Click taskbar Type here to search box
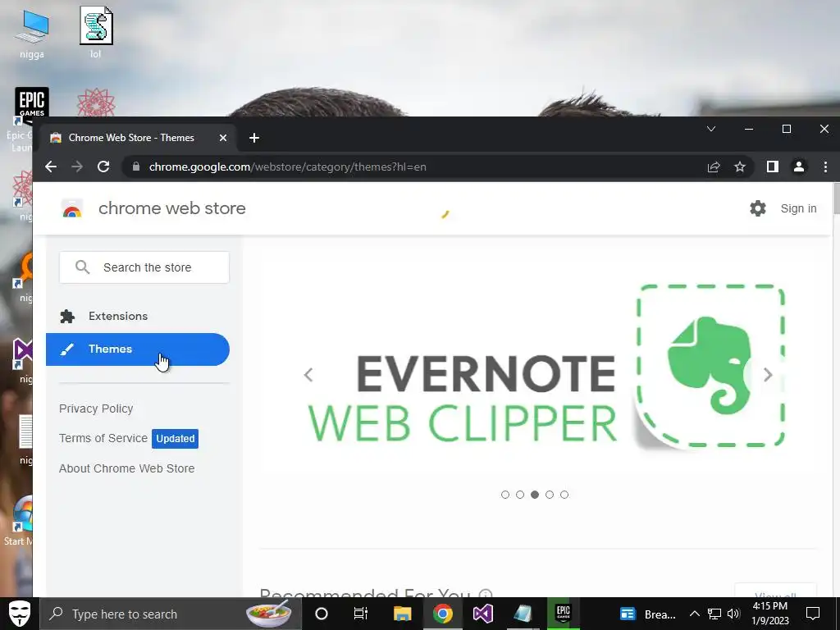 click(171, 614)
